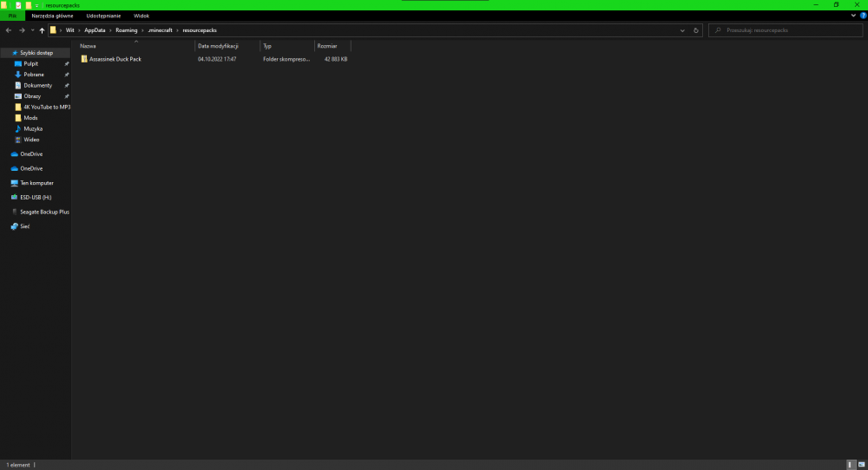Select Szybki dostęp in the navigation pane

[36, 53]
